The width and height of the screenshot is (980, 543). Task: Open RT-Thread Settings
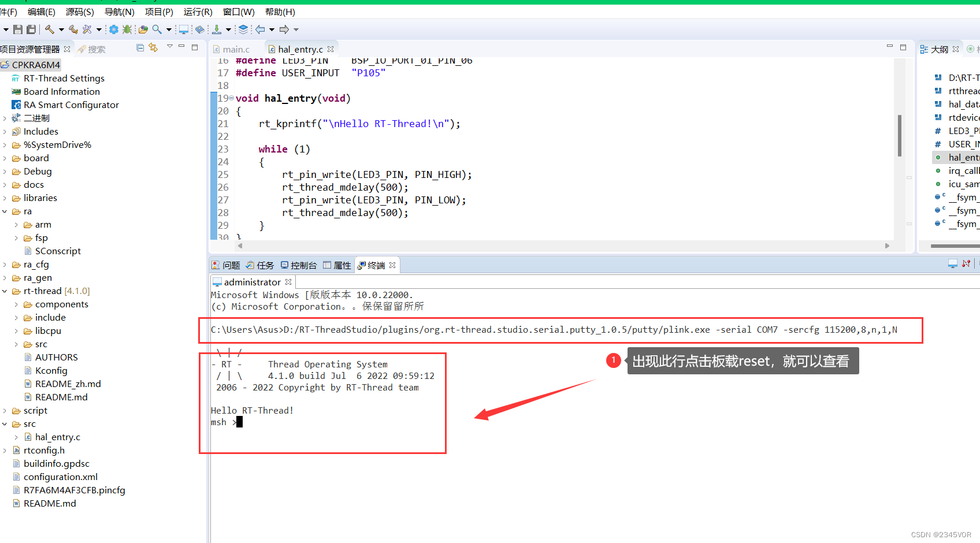tap(58, 79)
